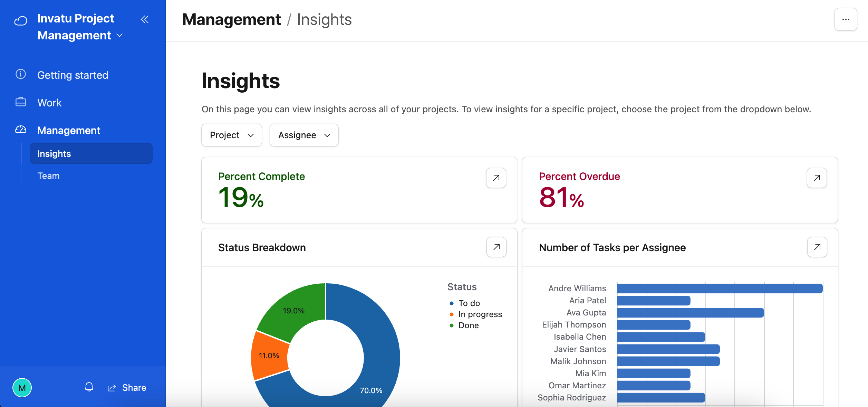Click the Percent Overdue title
Viewport: 868px width, 407px height.
pos(579,176)
